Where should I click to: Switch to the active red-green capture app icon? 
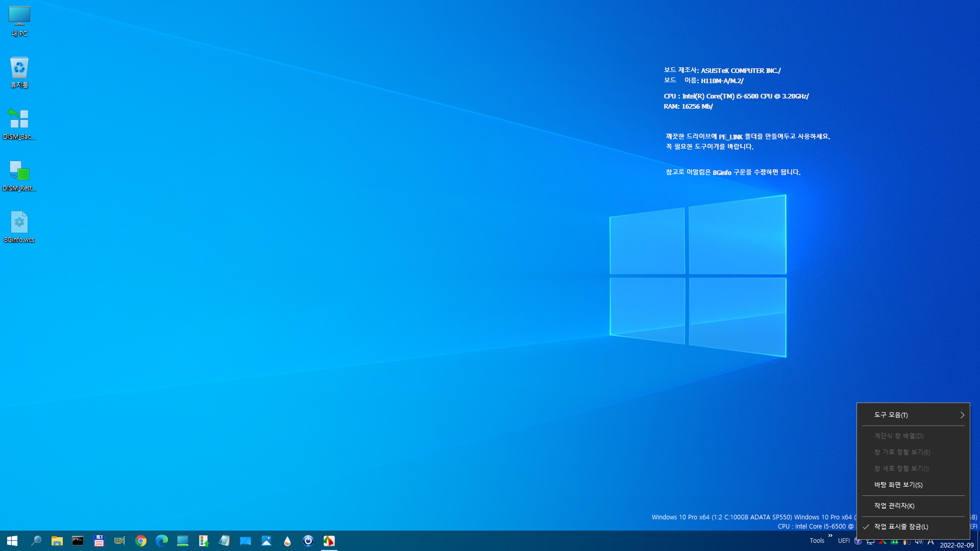(329, 541)
